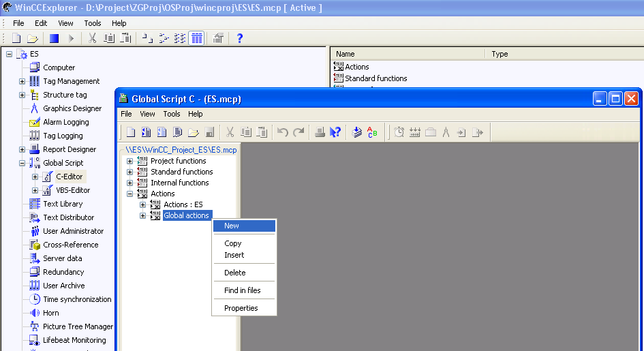This screenshot has width=644, height=351.
Task: Select Standard functions in the right list pane
Action: (x=375, y=78)
